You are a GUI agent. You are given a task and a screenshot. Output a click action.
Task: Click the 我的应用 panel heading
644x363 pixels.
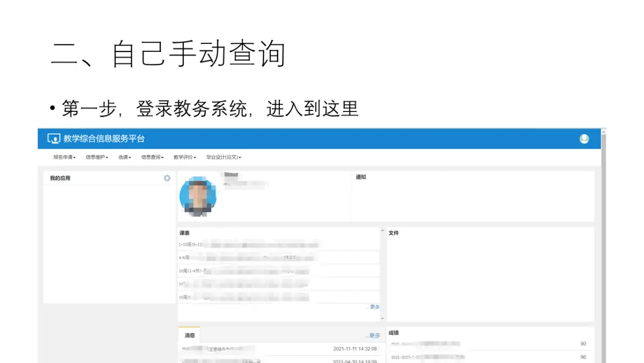pos(60,178)
